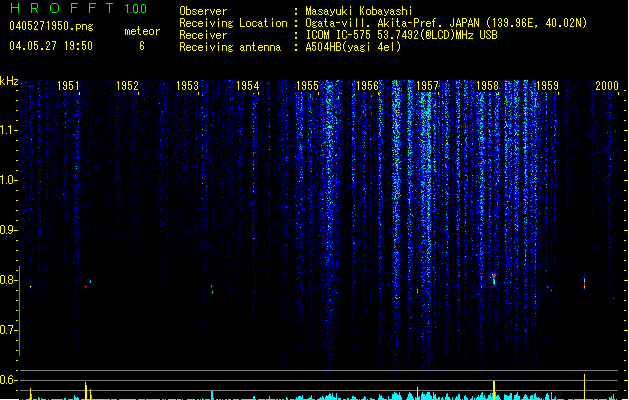Click the tall yellow spike left of 2000
The width and height of the screenshot is (629, 400).
pos(584,386)
